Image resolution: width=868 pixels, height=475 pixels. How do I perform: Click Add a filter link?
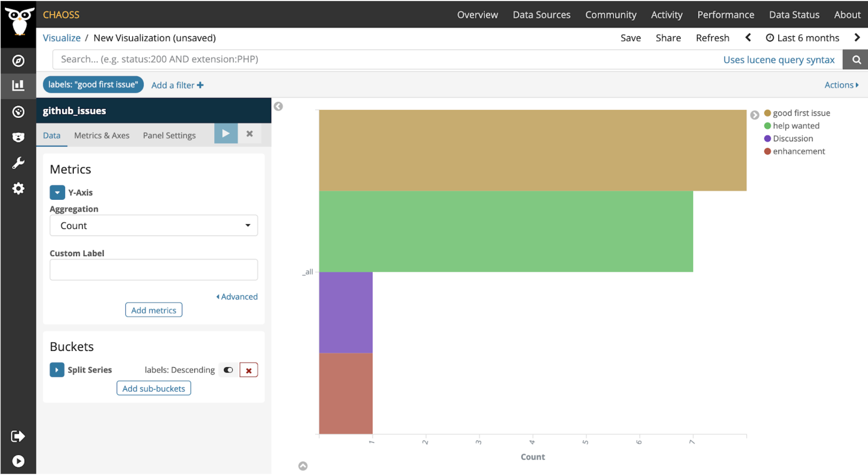click(x=177, y=85)
